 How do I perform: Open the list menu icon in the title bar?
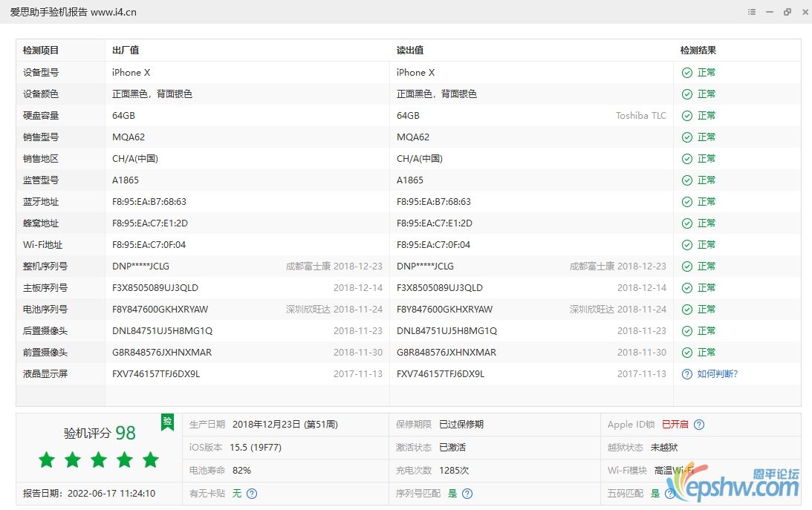tap(751, 12)
